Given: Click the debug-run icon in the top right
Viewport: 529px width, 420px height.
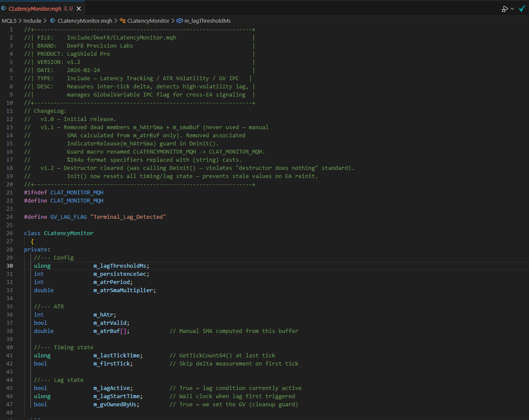Looking at the screenshot, I should click(x=505, y=8).
